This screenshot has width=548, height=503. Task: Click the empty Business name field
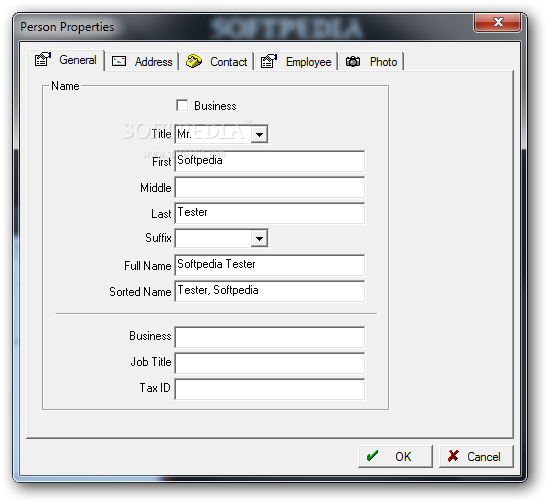click(x=269, y=337)
